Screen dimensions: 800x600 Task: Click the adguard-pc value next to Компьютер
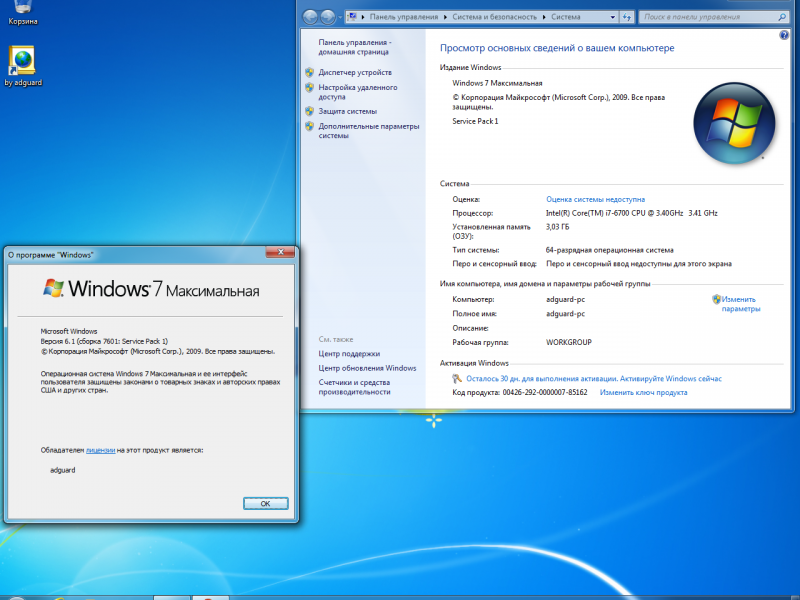click(x=565, y=299)
